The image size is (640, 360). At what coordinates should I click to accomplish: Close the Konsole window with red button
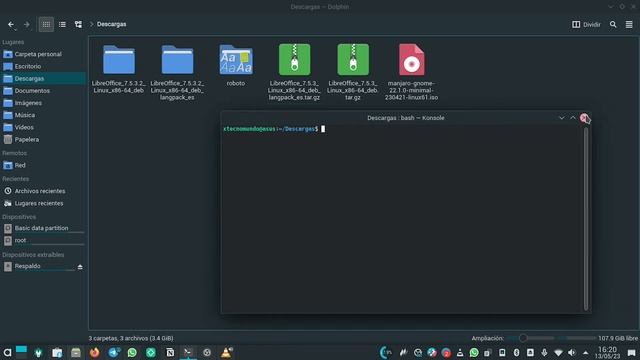[x=584, y=118]
